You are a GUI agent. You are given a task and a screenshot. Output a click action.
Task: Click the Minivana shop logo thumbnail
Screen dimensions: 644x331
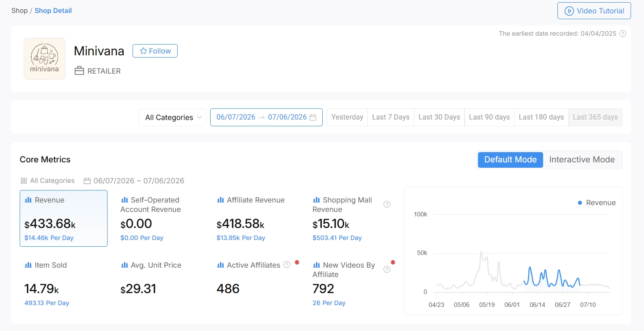(45, 59)
